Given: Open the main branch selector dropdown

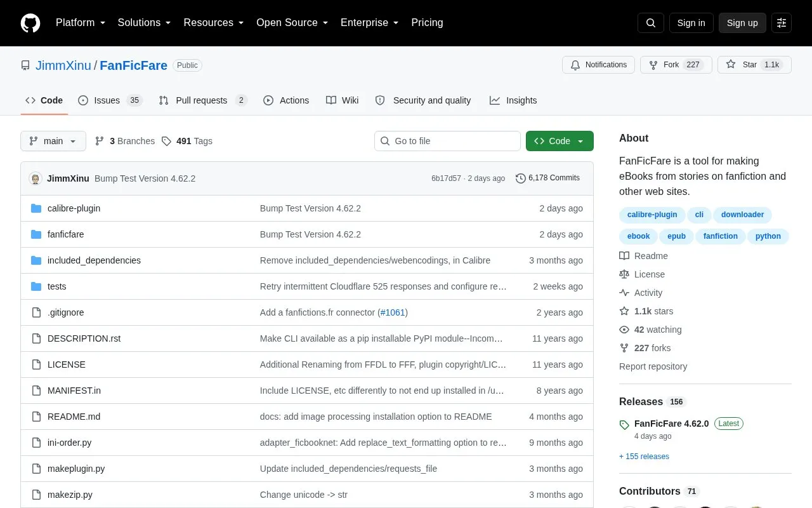Looking at the screenshot, I should (53, 141).
